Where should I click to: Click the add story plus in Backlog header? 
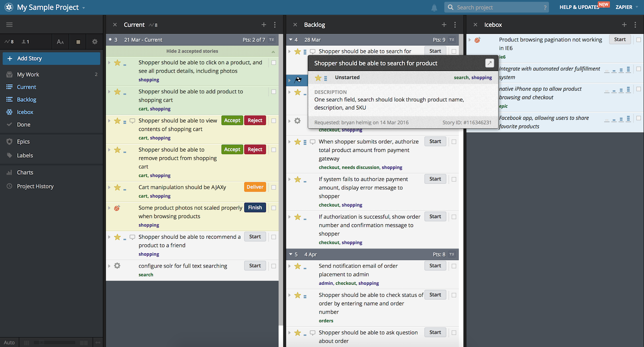pyautogui.click(x=444, y=24)
